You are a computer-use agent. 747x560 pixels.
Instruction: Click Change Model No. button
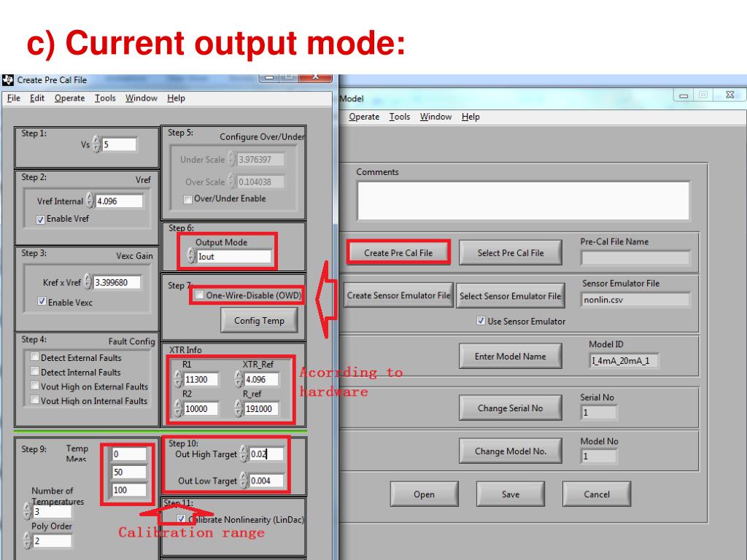click(510, 451)
